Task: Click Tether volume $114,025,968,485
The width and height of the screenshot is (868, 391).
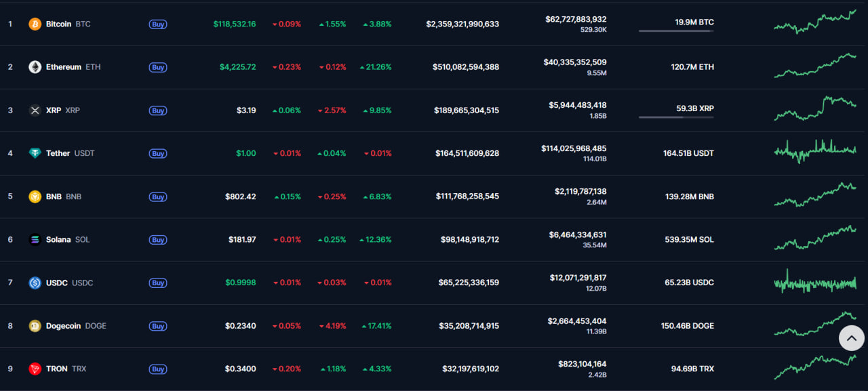Action: (x=574, y=148)
